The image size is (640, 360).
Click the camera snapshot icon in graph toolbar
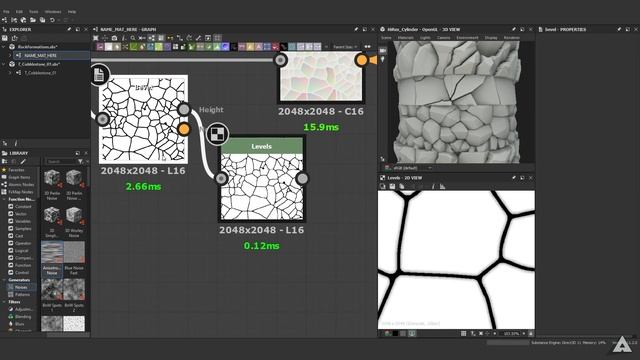(x=114, y=38)
